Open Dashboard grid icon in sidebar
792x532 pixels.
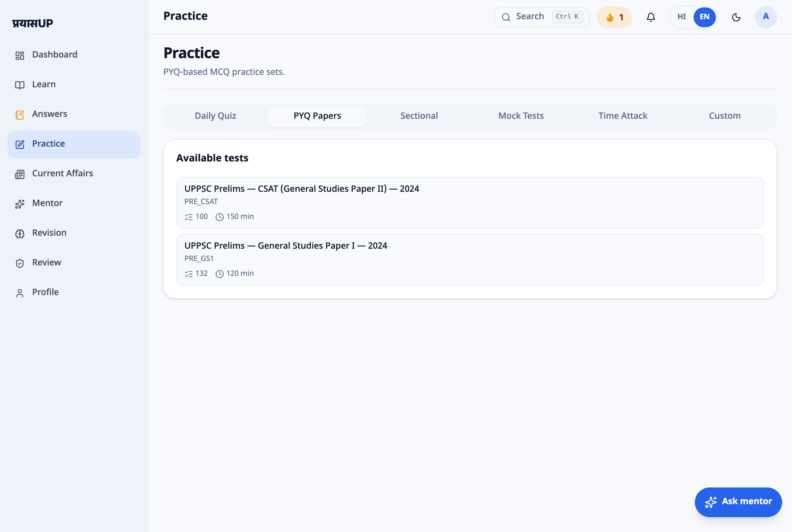20,55
